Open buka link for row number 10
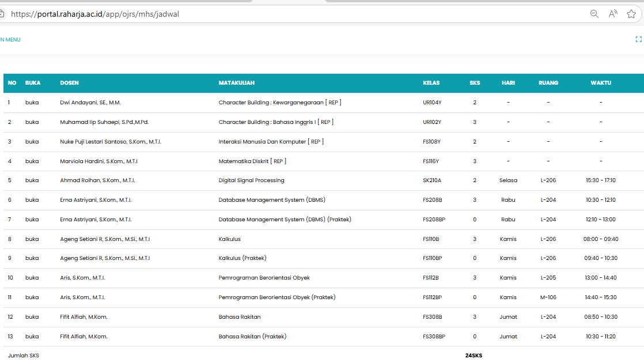The height and width of the screenshot is (362, 644). click(x=32, y=278)
